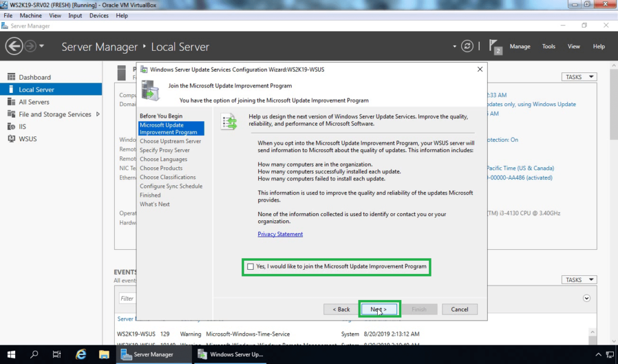Click the File and Storage Services icon
618x364 pixels.
[11, 114]
